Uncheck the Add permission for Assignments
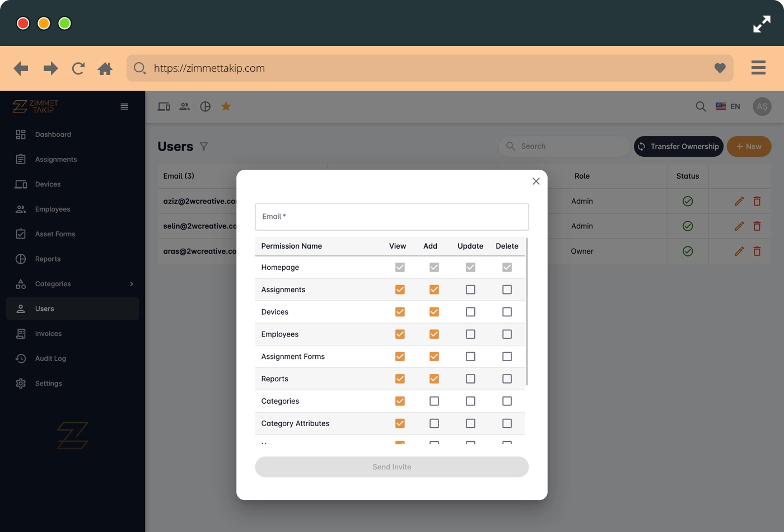Viewport: 784px width, 532px height. coord(434,290)
